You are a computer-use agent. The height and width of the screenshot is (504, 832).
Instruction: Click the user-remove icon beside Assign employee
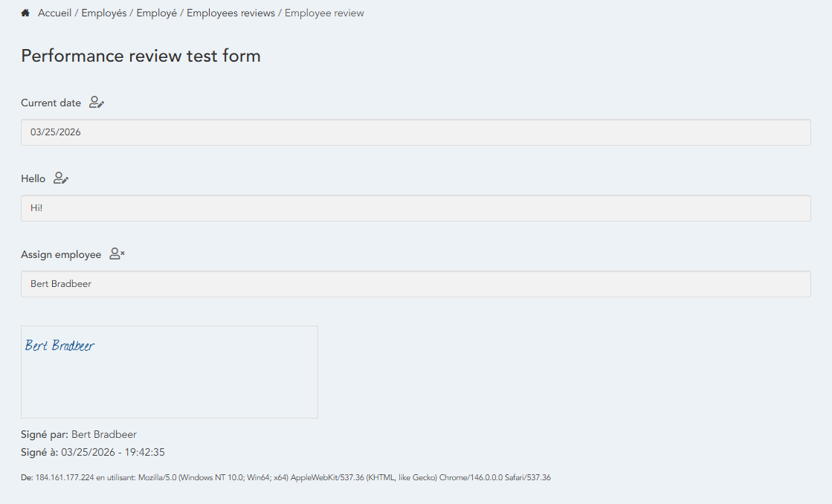117,254
